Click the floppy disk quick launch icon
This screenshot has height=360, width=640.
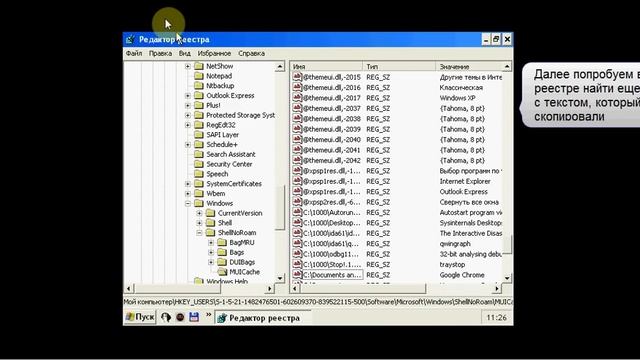[194, 317]
